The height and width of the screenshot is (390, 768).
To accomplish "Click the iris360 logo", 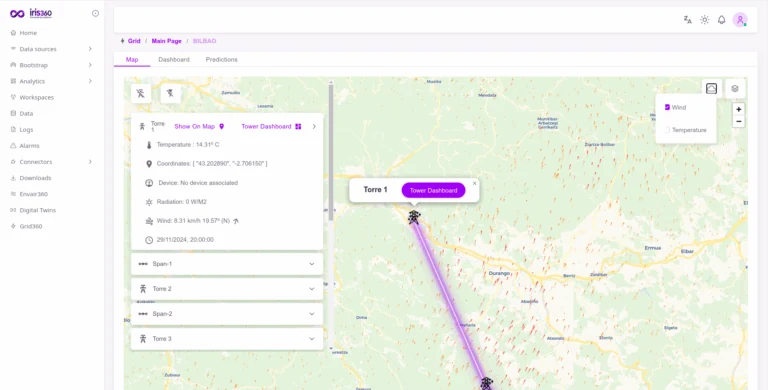I will pos(31,13).
